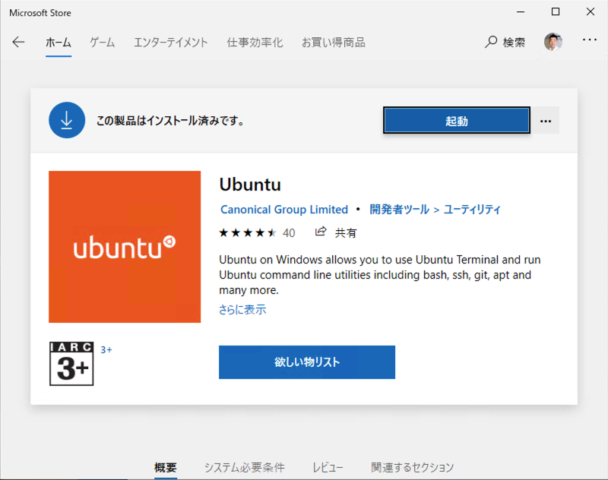Click the text この製品はインストール済みです。
The width and height of the screenshot is (608, 480).
[x=170, y=121]
